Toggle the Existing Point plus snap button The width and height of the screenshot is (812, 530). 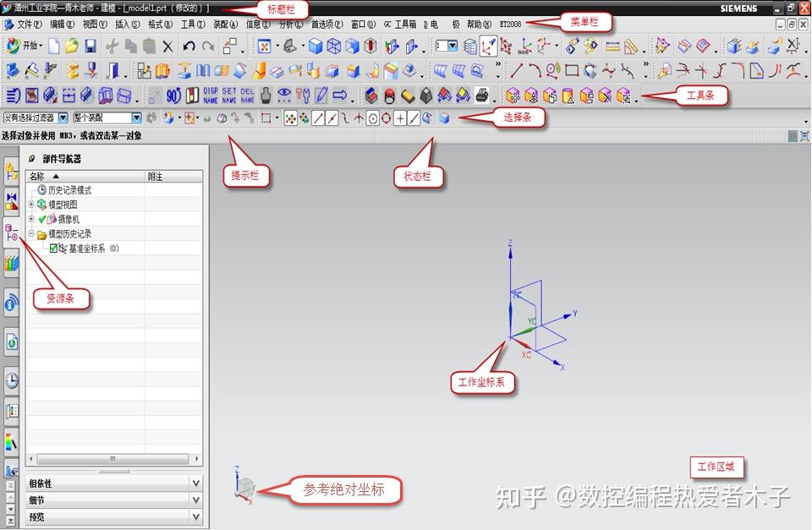(x=400, y=118)
